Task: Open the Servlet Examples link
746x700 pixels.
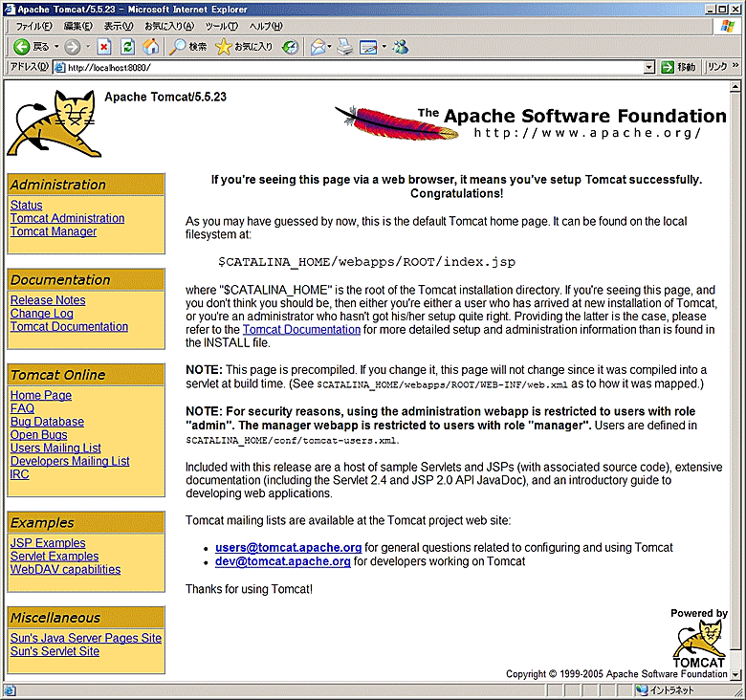Action: pos(55,557)
